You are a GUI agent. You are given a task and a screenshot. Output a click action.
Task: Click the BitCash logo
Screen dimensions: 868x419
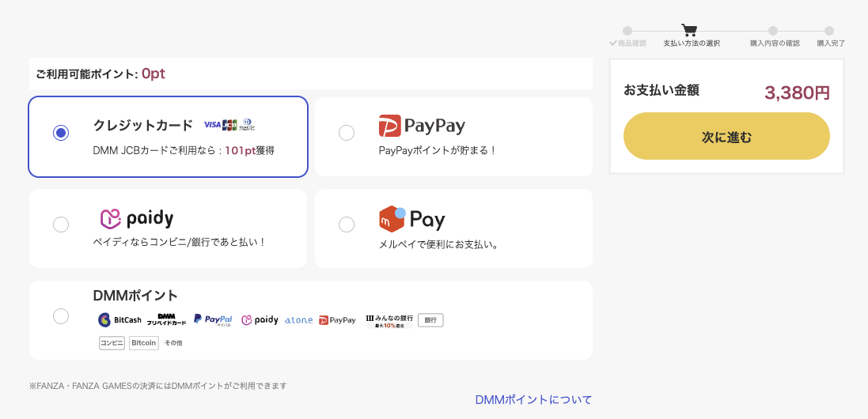point(119,320)
